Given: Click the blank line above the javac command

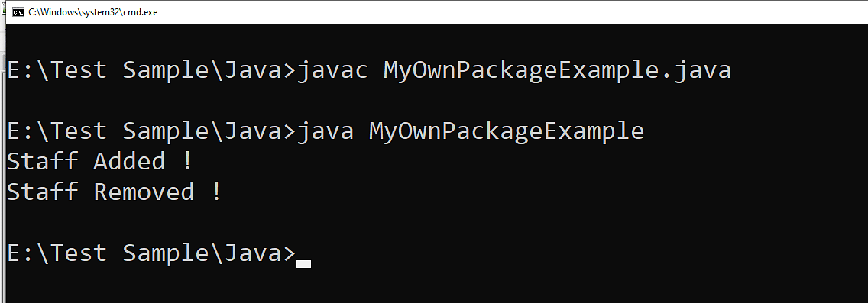Looking at the screenshot, I should (436, 40).
